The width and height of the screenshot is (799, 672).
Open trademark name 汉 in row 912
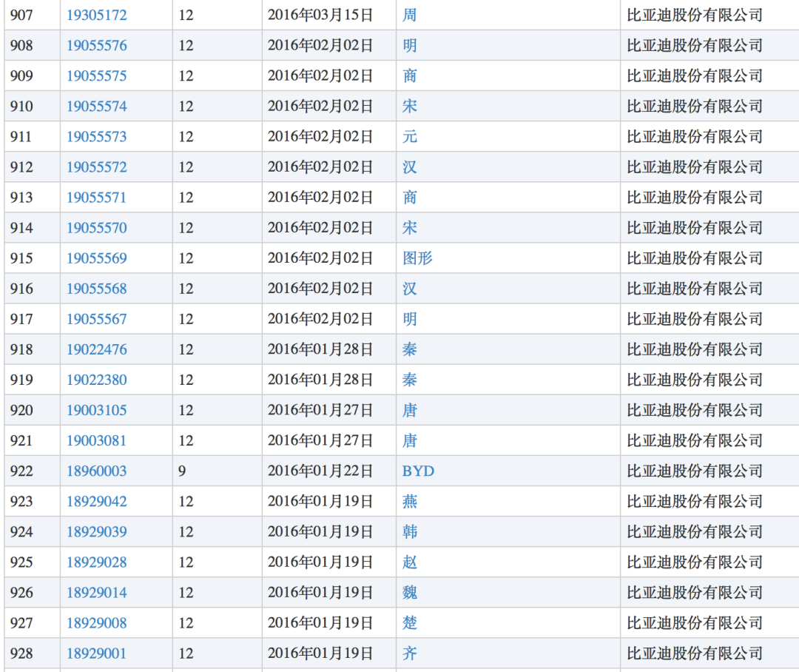coord(410,167)
